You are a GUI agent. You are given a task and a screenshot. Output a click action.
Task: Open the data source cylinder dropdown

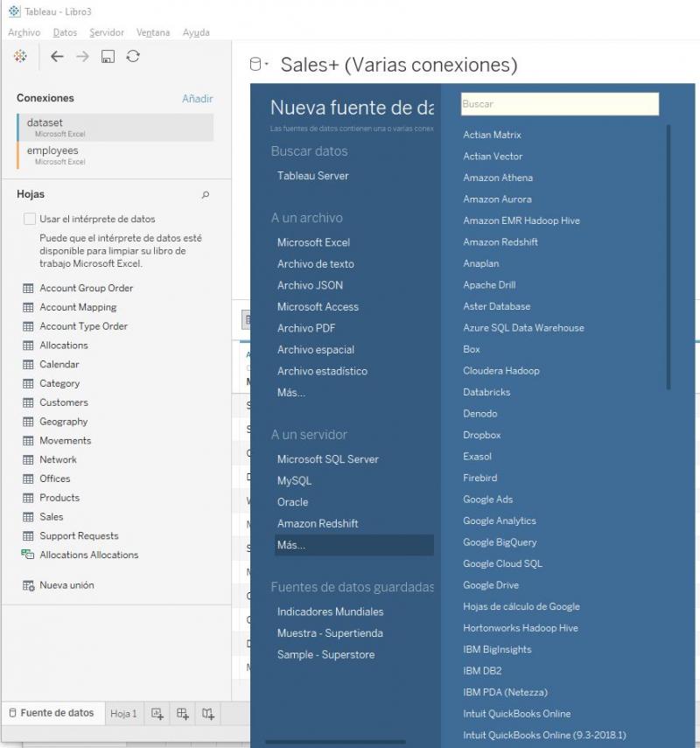click(259, 64)
